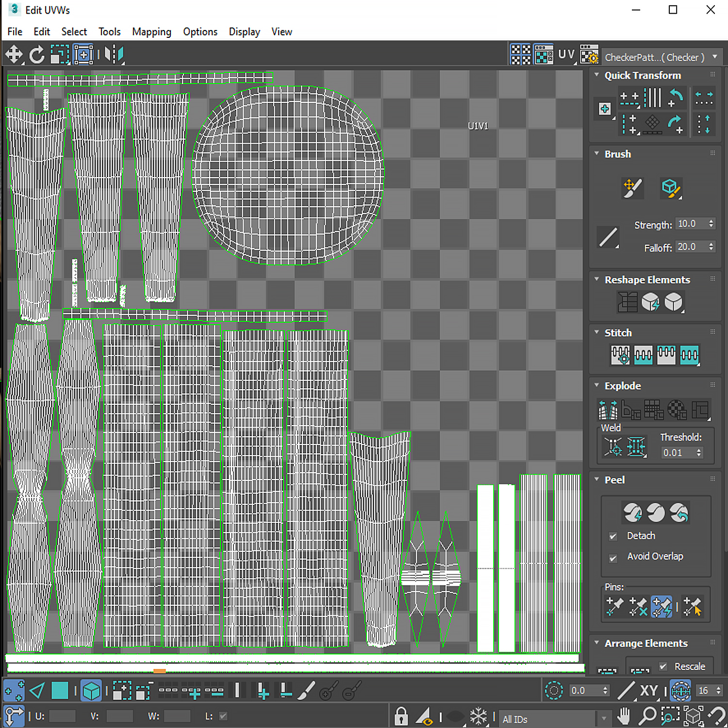This screenshot has height=728, width=728.
Task: Open the Edit menu
Action: tap(42, 32)
